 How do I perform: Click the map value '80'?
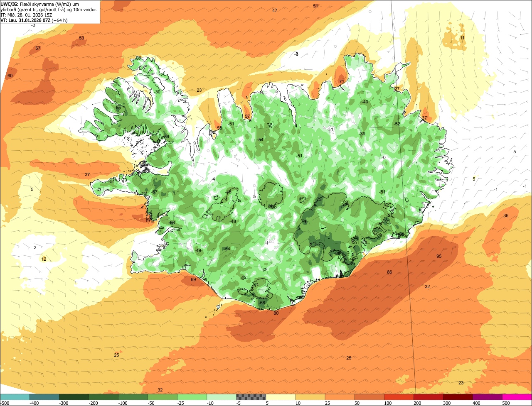[x=276, y=313]
